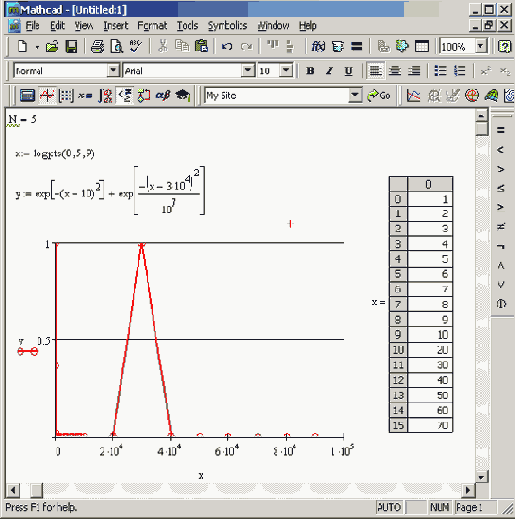Open the Calculus toolbar integral icon

(x=105, y=96)
